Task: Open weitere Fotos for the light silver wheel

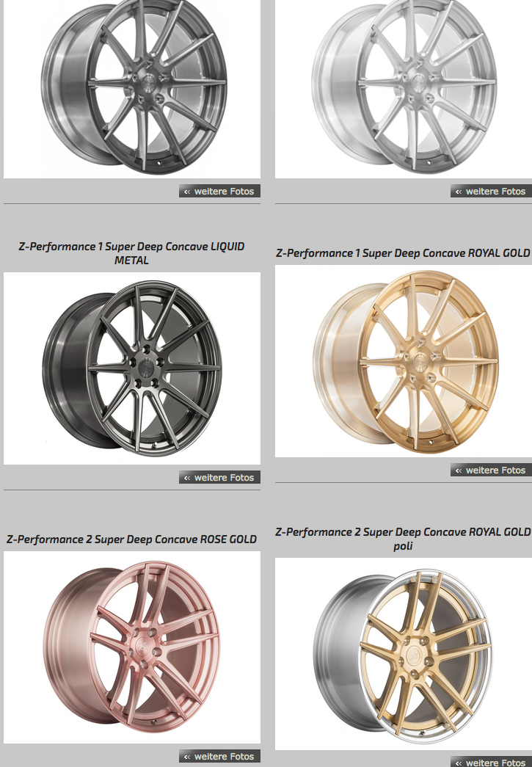Action: [491, 192]
